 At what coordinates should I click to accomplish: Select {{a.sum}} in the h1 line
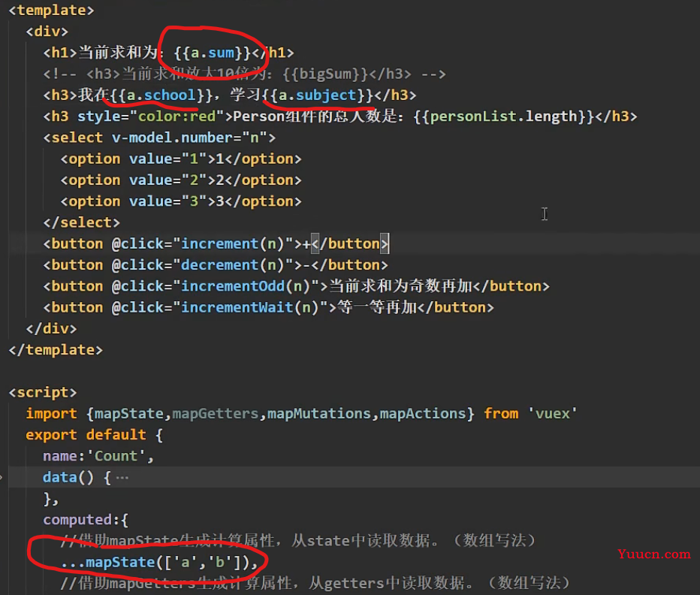(x=213, y=53)
